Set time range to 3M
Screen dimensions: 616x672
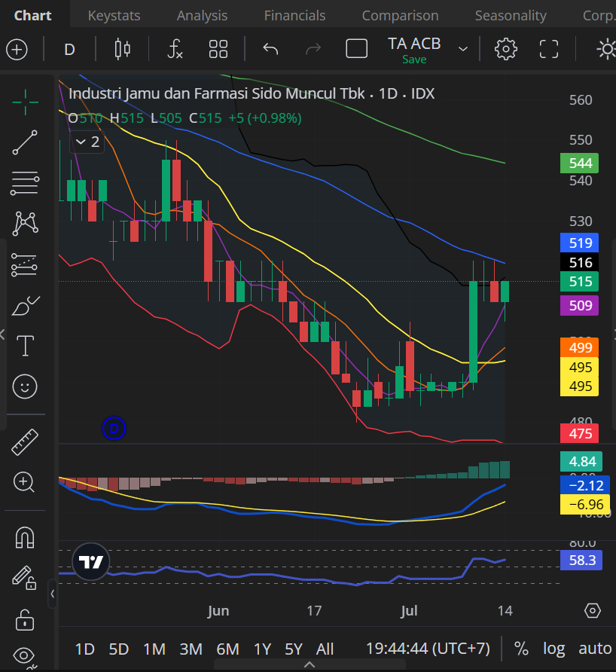(x=191, y=649)
